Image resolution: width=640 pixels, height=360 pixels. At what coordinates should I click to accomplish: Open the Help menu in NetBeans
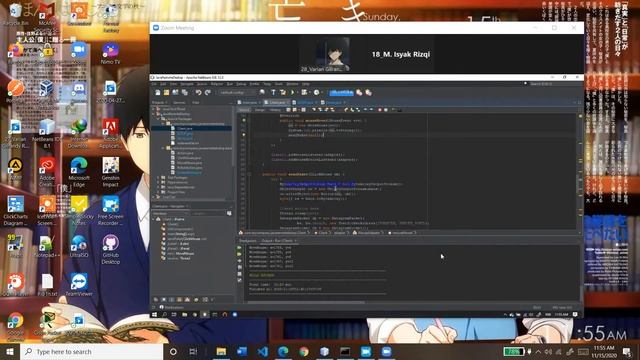[306, 84]
